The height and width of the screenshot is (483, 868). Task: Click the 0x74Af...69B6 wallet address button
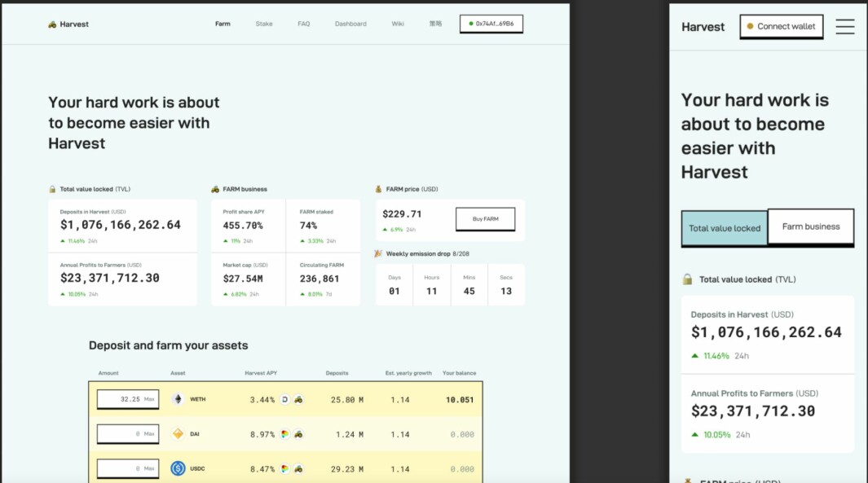(x=491, y=24)
